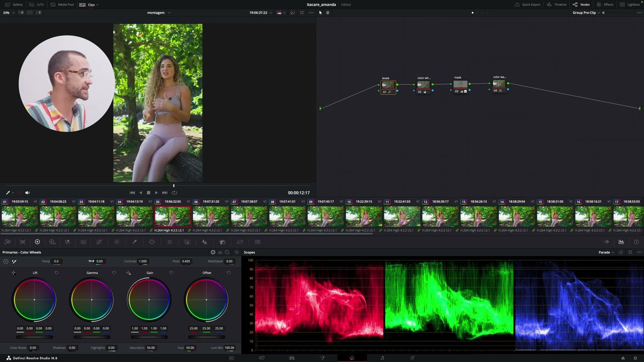Pick white balance eyedropper tool
The height and width of the screenshot is (362, 644).
(x=14, y=261)
